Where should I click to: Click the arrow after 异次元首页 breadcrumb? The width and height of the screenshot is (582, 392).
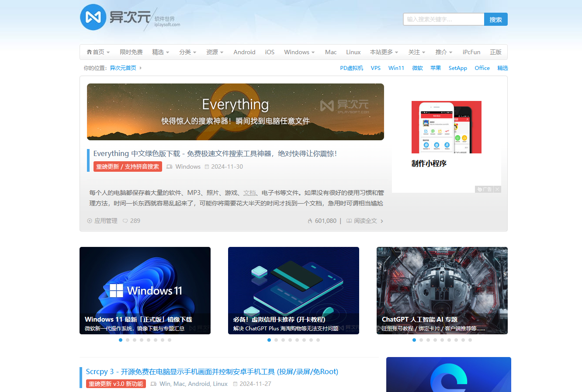[140, 68]
